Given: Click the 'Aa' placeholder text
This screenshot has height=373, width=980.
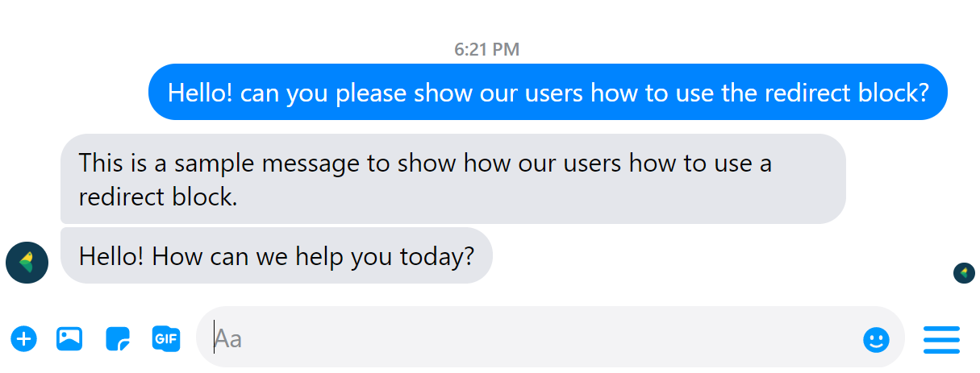Looking at the screenshot, I should (x=229, y=338).
